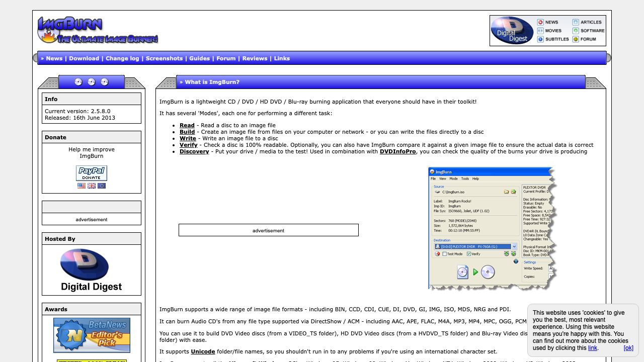
Task: Open Digital Digest MOVIES icon link
Action: 549,31
